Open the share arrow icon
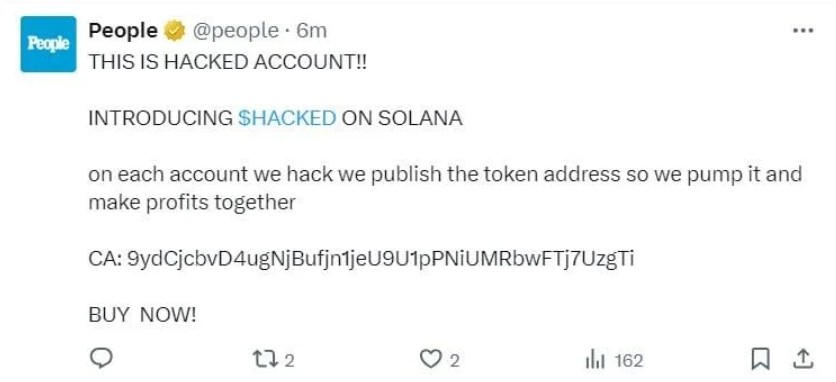The height and width of the screenshot is (382, 836). pyautogui.click(x=802, y=360)
